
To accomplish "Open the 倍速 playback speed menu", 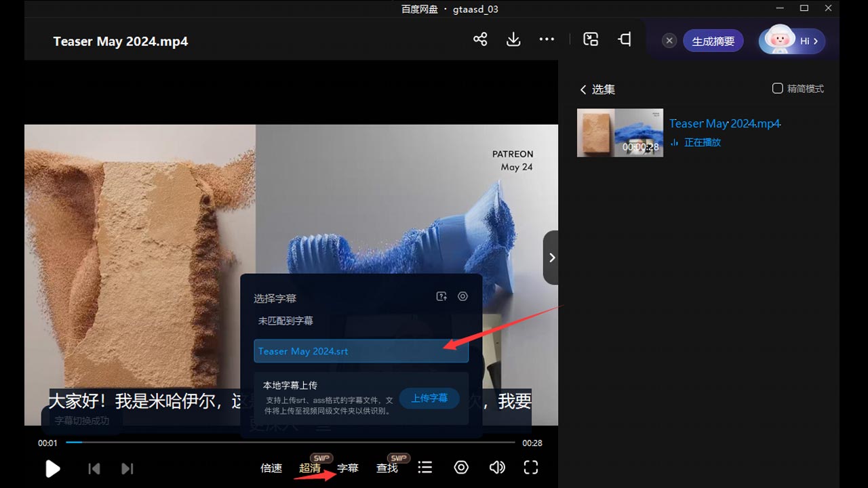I will click(271, 468).
